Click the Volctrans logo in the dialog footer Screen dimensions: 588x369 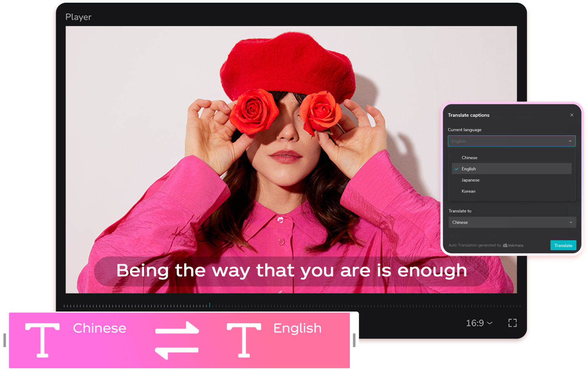513,245
